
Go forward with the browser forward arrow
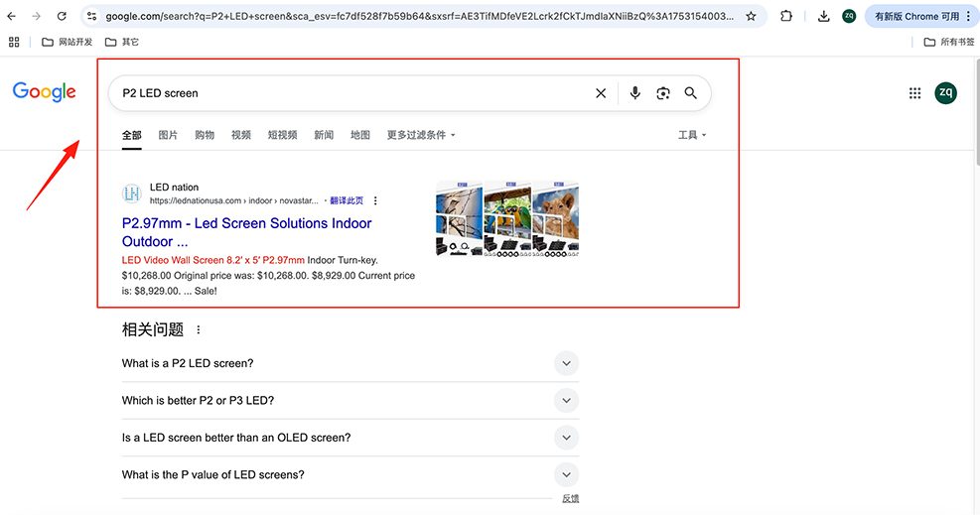tap(37, 16)
